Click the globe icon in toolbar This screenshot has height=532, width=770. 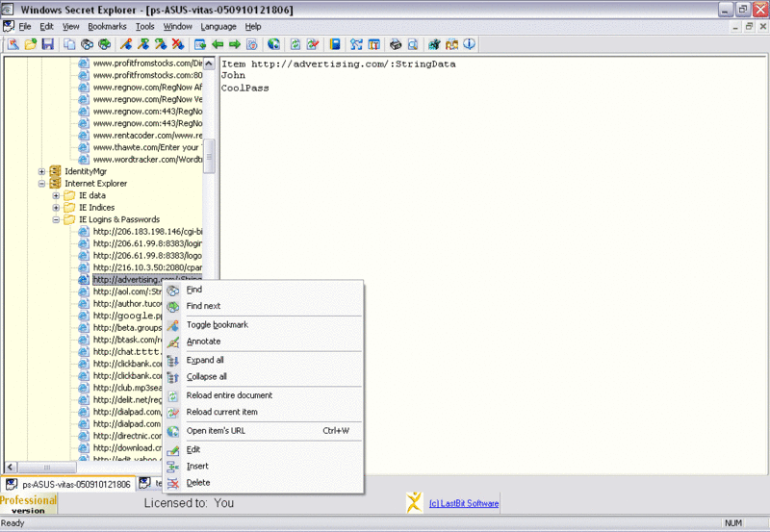(x=273, y=44)
